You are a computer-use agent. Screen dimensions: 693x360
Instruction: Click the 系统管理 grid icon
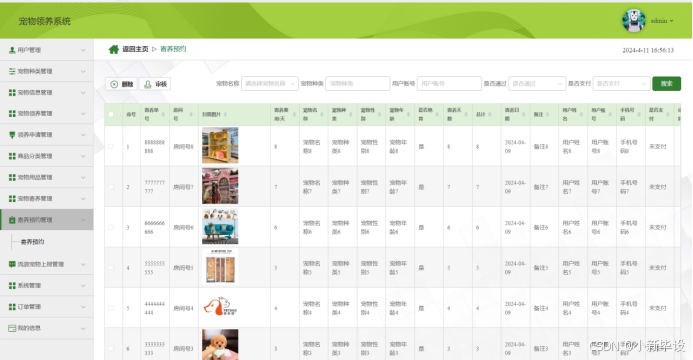pos(12,285)
